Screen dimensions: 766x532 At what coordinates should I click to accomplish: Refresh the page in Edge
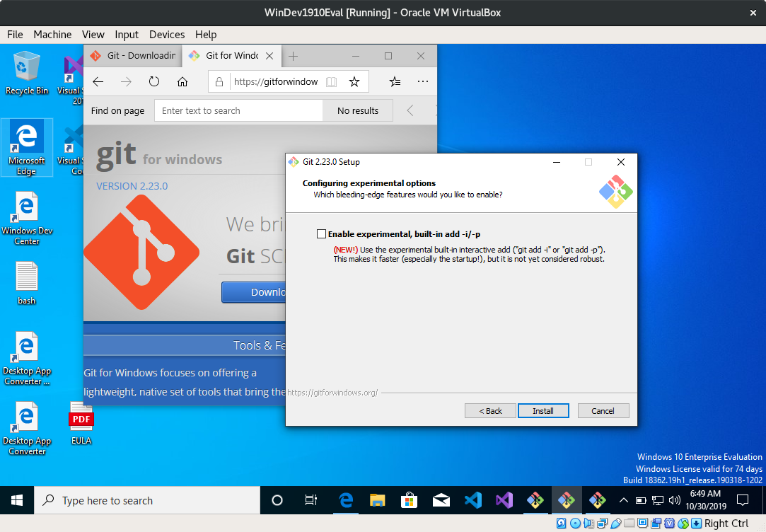pos(154,81)
